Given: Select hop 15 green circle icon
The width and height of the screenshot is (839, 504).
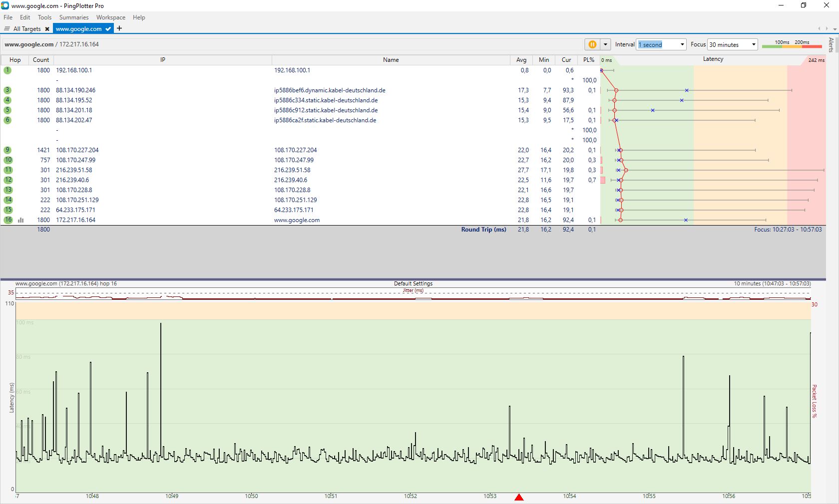Looking at the screenshot, I should (8, 210).
